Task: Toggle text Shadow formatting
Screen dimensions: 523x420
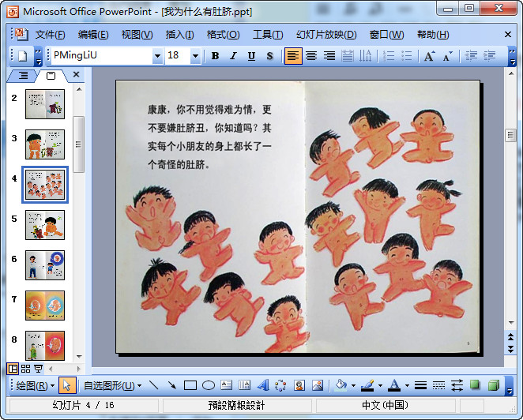Action: click(x=269, y=56)
